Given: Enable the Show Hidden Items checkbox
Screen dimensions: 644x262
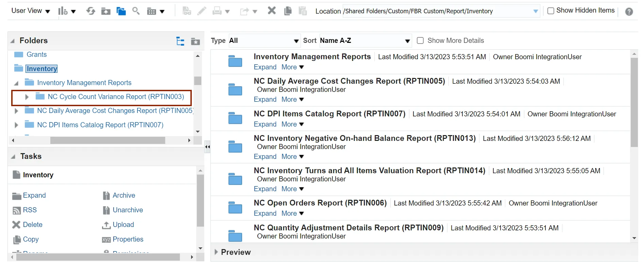Looking at the screenshot, I should point(551,11).
